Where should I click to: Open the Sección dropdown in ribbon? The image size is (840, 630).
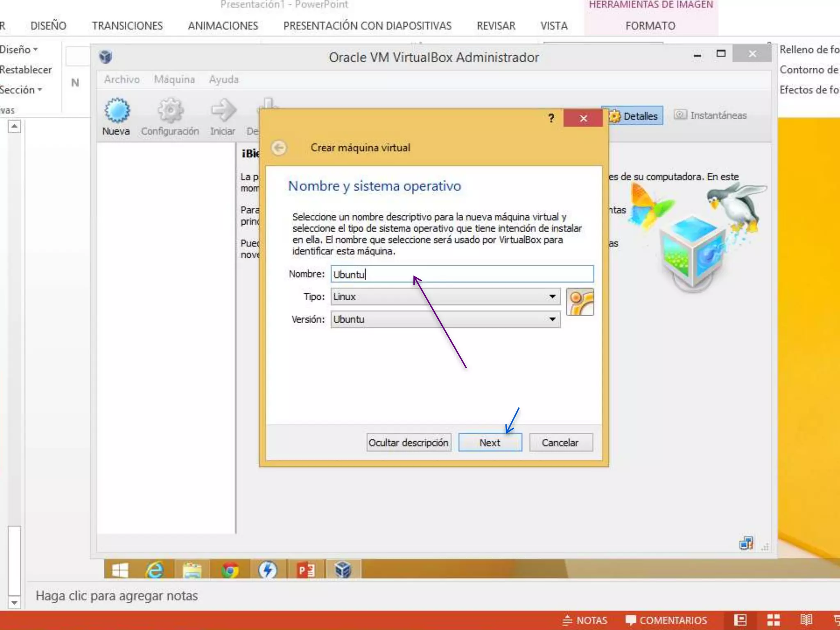[21, 90]
